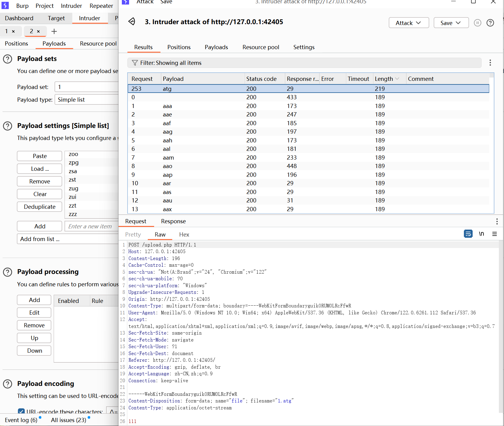Close the attack window
The height and width of the screenshot is (426, 504).
pos(493,2)
